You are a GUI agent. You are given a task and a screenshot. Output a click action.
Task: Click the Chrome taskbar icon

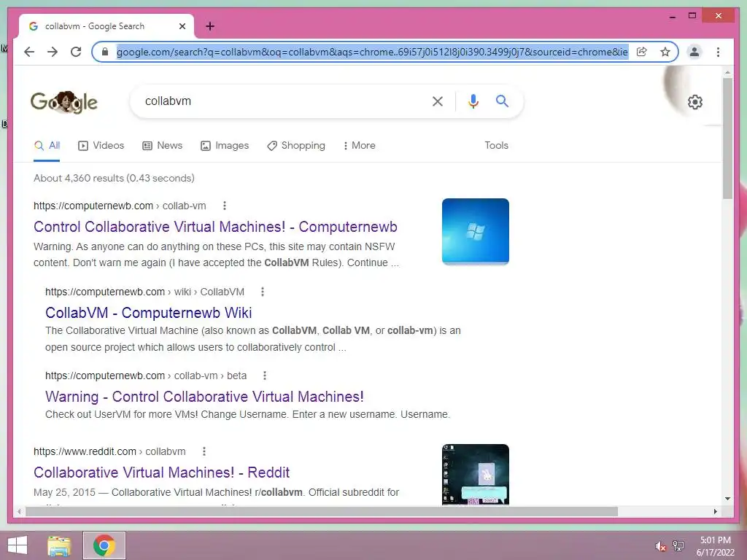tap(104, 545)
